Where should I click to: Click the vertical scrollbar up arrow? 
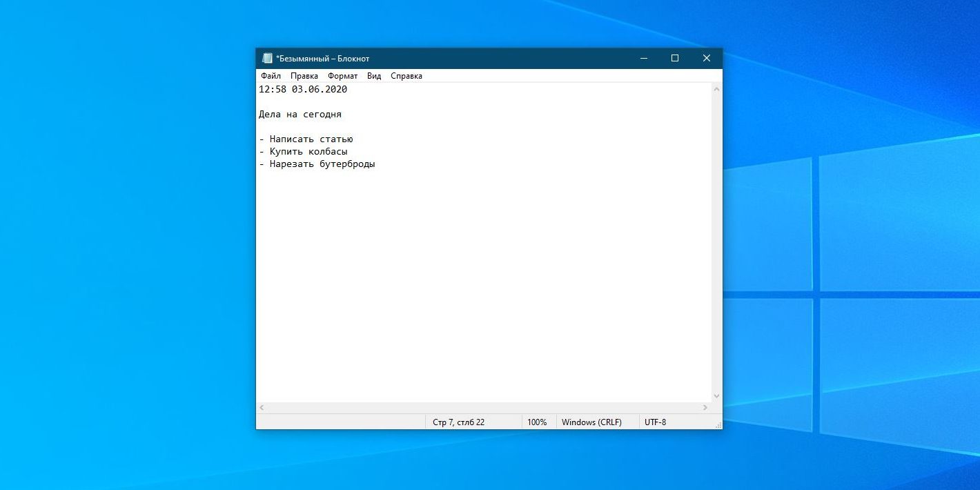coord(716,90)
